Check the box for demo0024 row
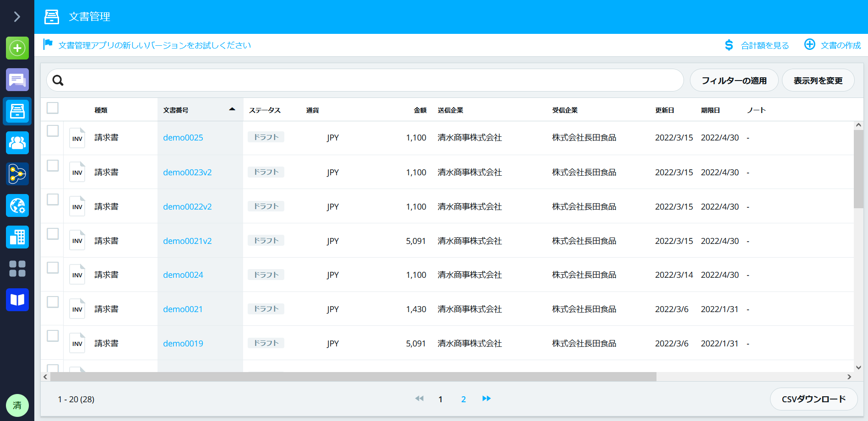The width and height of the screenshot is (868, 421). tap(53, 268)
